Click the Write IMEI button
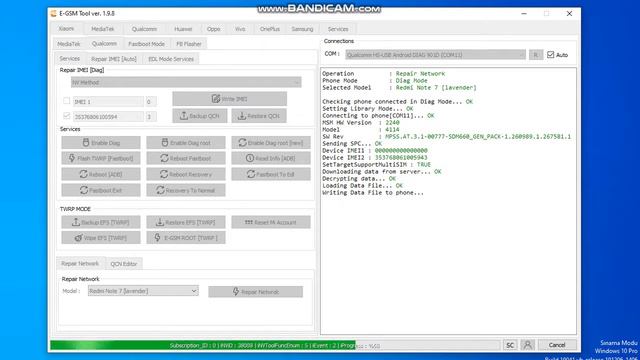640x360 pixels. click(229, 99)
